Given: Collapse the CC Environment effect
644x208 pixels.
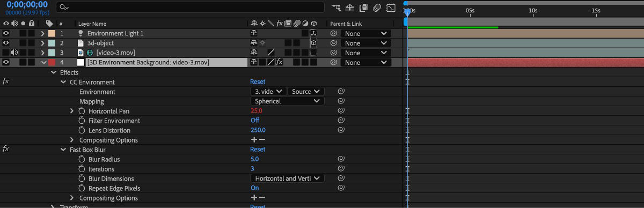Looking at the screenshot, I should (x=63, y=82).
